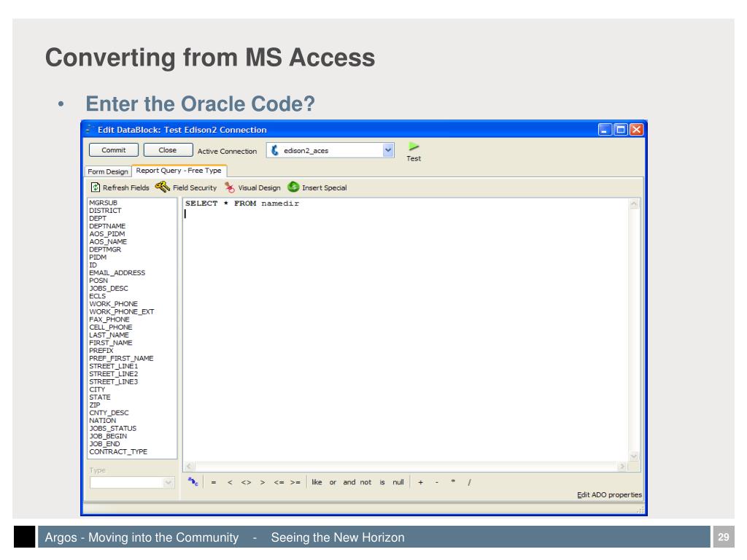Insert the slash divide operator
Image resolution: width=747 pixels, height=560 pixels.
(469, 483)
